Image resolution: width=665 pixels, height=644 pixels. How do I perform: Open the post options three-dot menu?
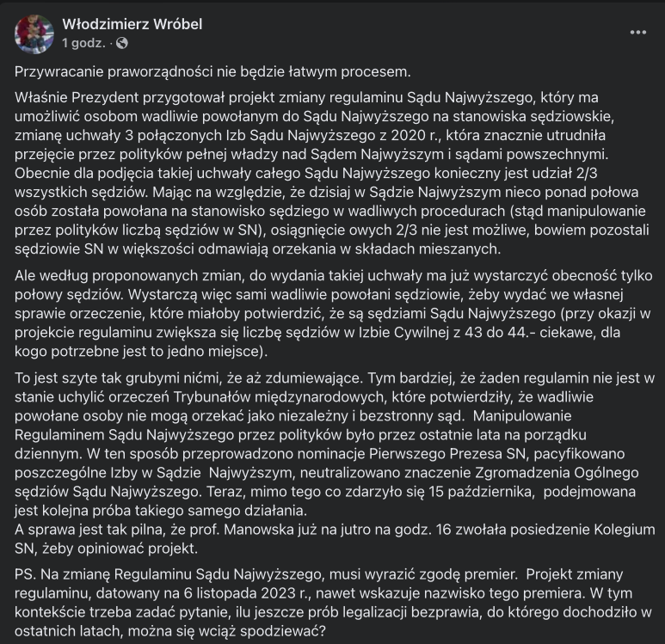637,32
